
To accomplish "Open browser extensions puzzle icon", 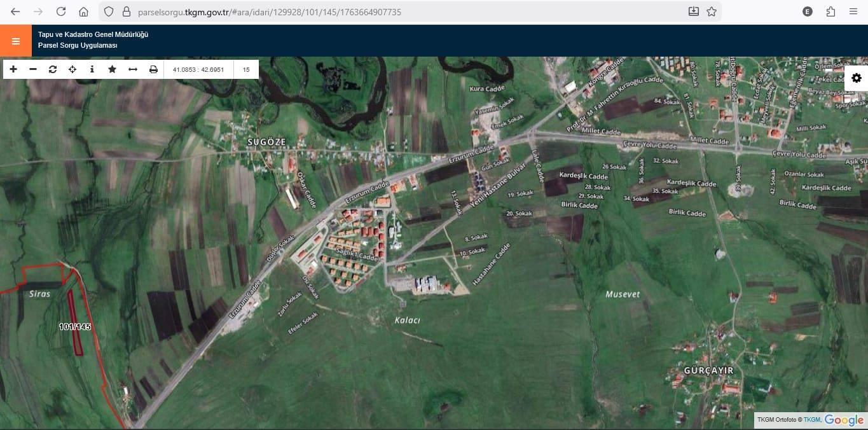I will coord(830,11).
